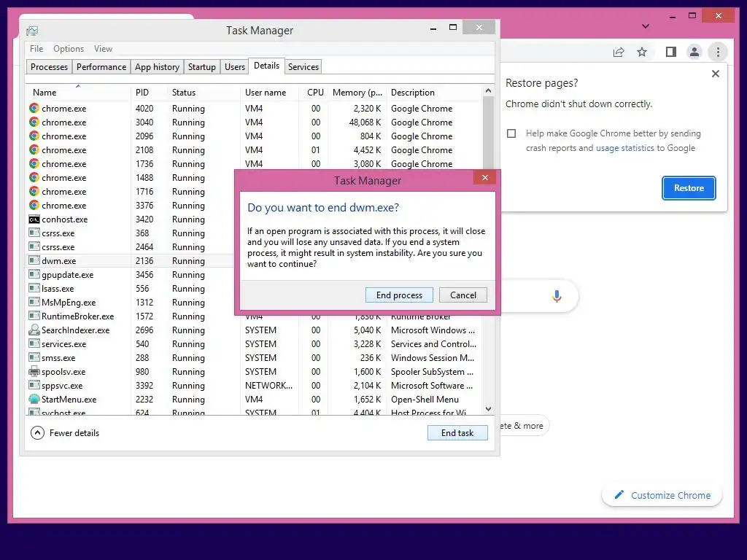747x560 pixels.
Task: Sort processes by the Name column
Action: 77,93
